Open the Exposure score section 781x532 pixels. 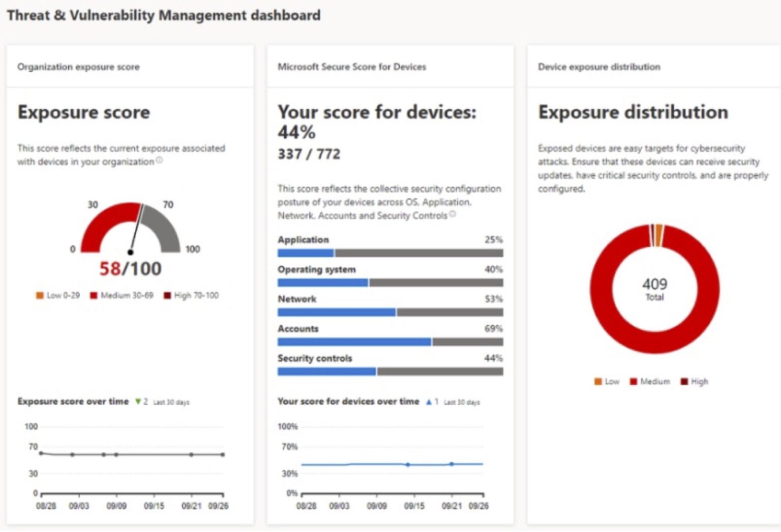[x=84, y=112]
